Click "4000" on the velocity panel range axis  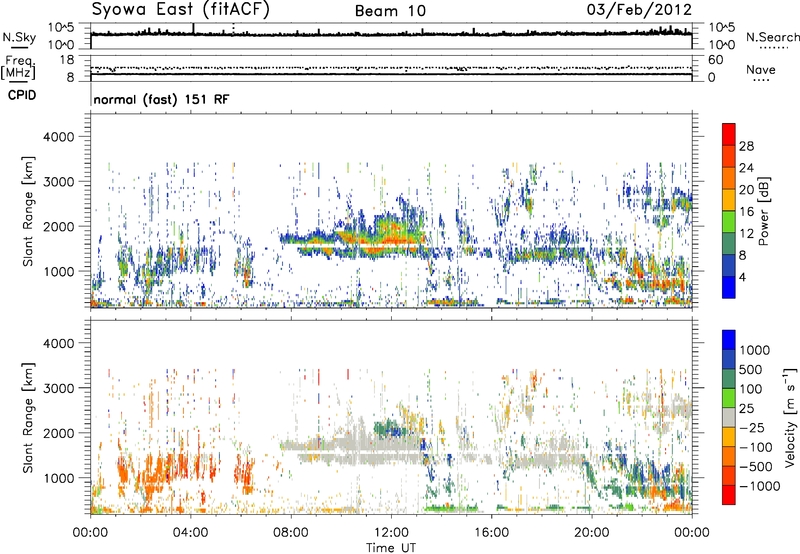(59, 344)
